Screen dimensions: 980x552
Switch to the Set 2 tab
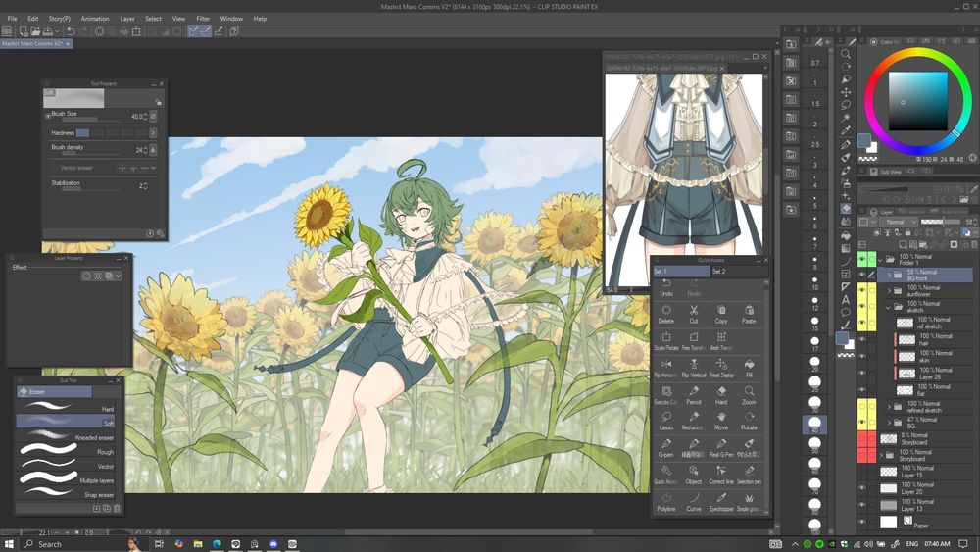coord(719,272)
